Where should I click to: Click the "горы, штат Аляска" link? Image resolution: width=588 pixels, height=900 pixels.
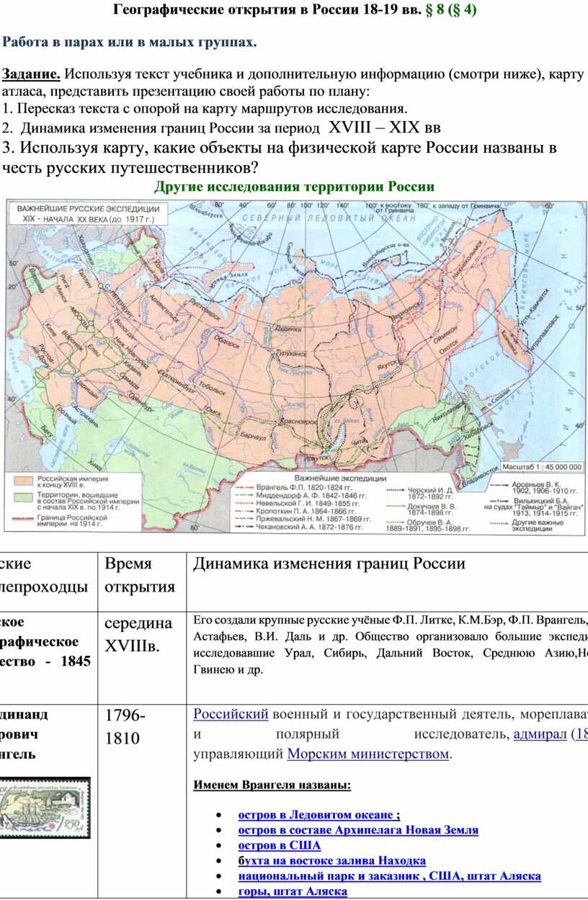(293, 891)
